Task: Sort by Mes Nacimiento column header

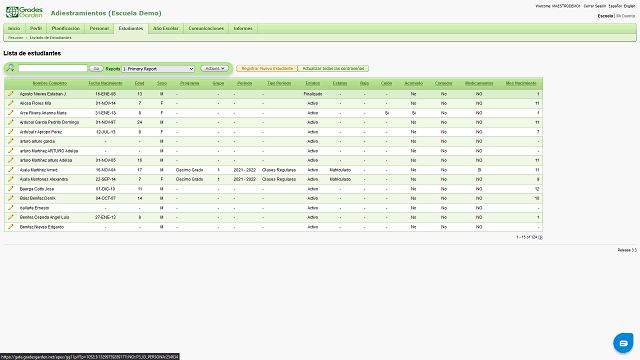Action: (x=521, y=83)
